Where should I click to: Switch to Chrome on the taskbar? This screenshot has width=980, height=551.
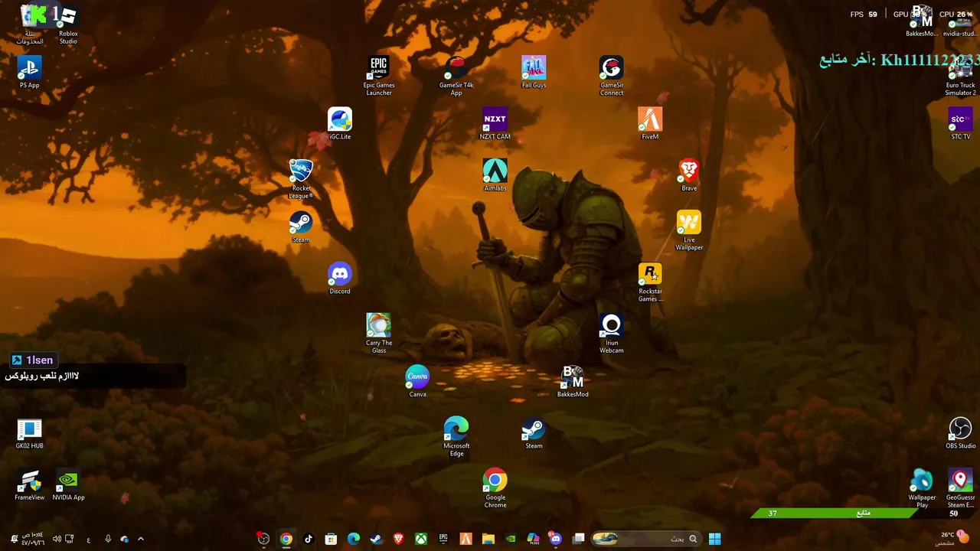click(x=286, y=539)
